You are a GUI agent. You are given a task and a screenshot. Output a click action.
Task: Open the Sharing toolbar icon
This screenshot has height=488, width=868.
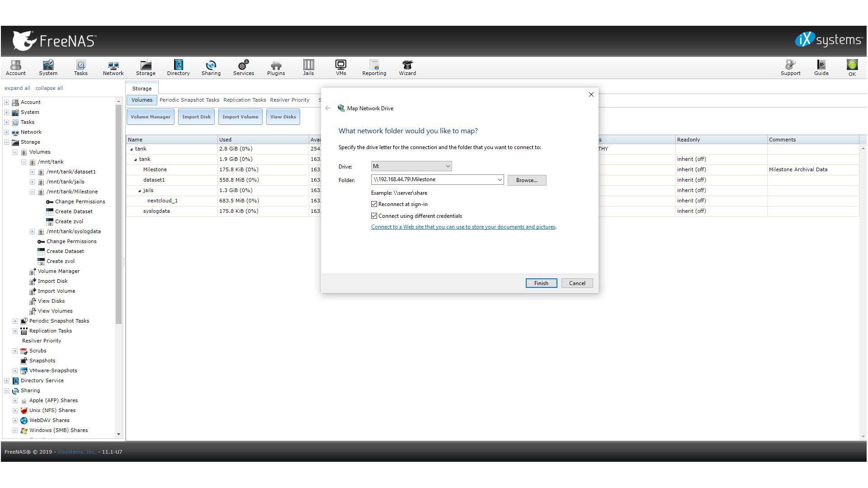tap(211, 68)
